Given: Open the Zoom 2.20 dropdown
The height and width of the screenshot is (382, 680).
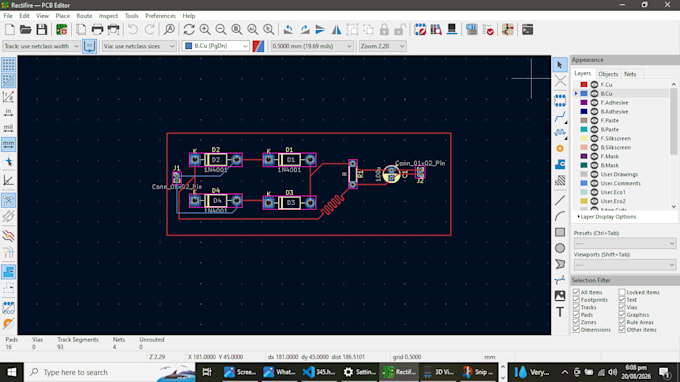Looking at the screenshot, I should [x=382, y=46].
